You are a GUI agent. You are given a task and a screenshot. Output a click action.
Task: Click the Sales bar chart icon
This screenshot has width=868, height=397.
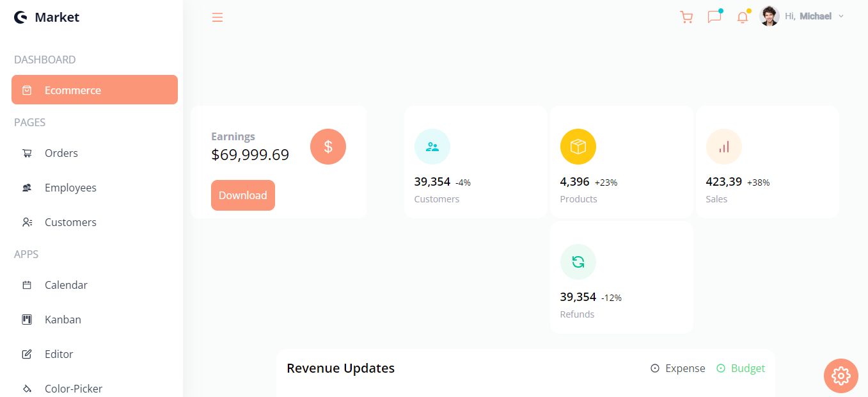click(x=724, y=147)
